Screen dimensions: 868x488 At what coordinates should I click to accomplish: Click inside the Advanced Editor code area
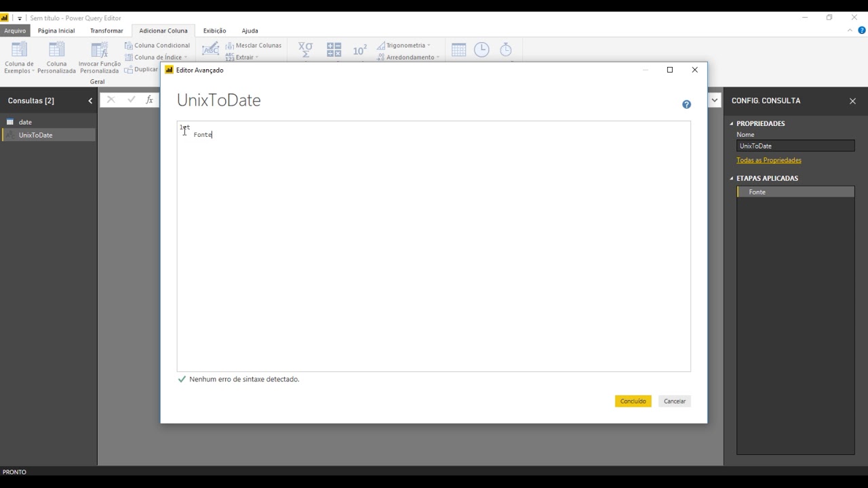click(434, 246)
